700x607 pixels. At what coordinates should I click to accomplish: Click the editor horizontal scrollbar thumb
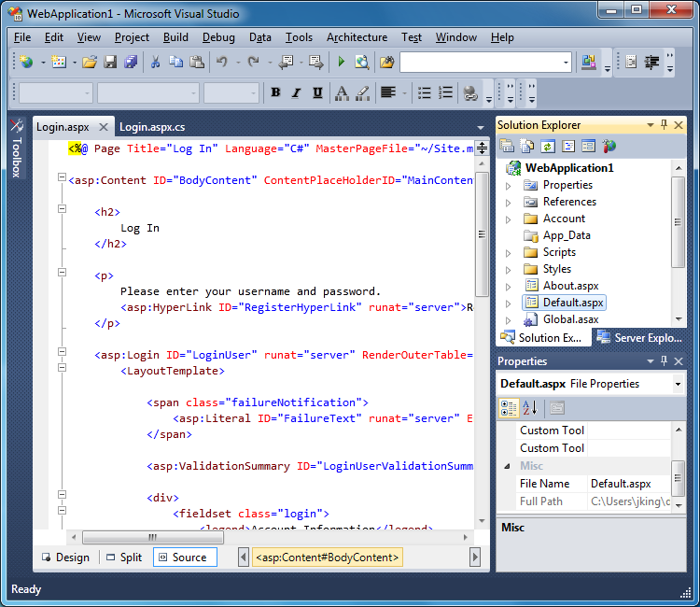point(153,537)
